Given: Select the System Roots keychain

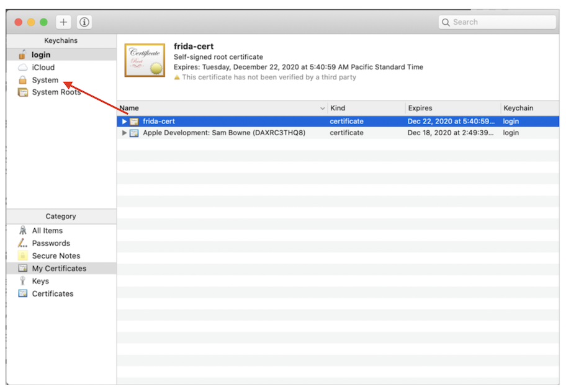Looking at the screenshot, I should [61, 92].
